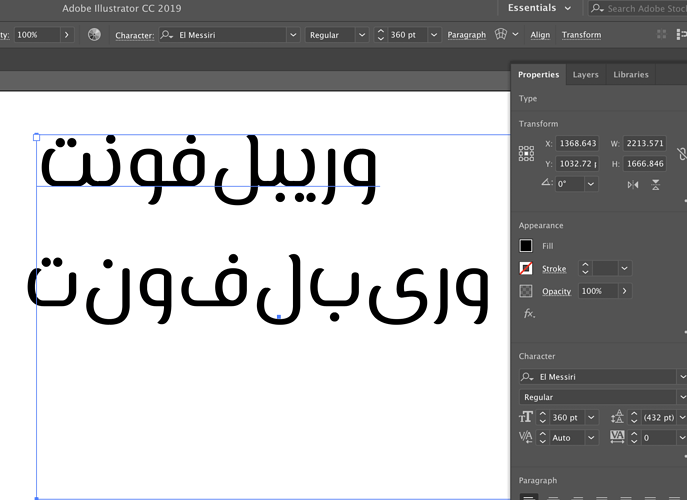Screen dimensions: 687x500
Task: Click the font size TT icon
Action: pos(526,417)
